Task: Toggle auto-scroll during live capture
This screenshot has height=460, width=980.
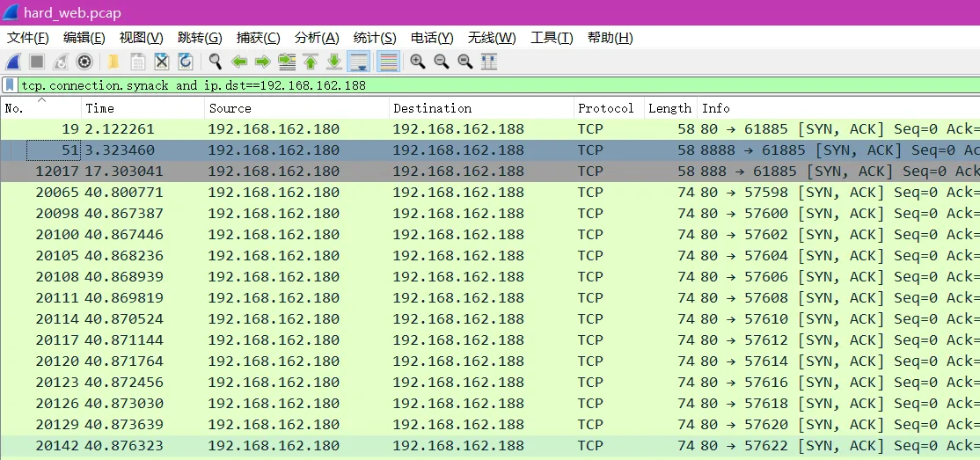Action: (358, 62)
